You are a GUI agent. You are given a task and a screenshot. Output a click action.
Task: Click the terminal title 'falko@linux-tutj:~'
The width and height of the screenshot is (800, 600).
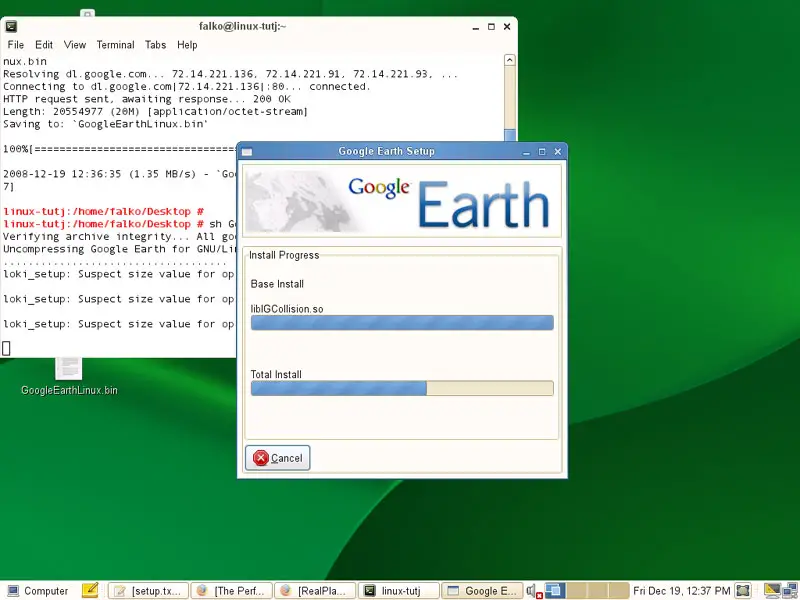click(242, 26)
